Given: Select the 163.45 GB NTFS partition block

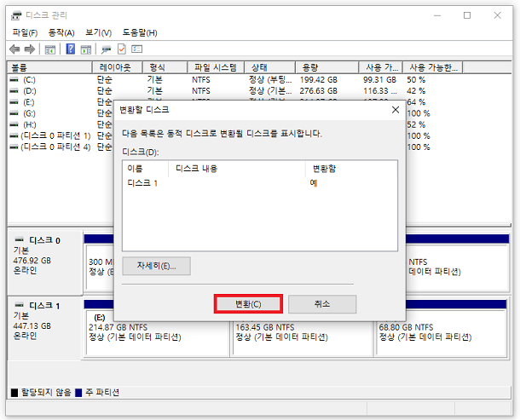Looking at the screenshot, I should [303, 332].
